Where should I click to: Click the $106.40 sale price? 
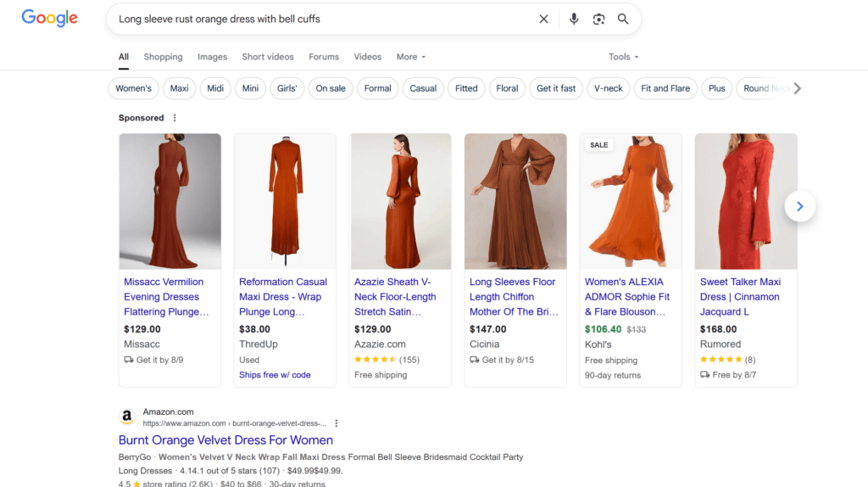tap(603, 329)
